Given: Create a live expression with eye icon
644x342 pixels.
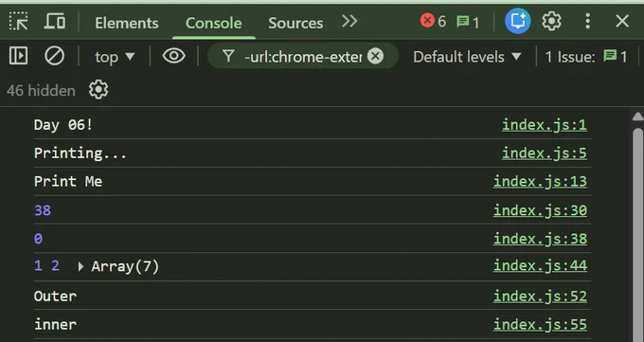Looking at the screenshot, I should 173,56.
